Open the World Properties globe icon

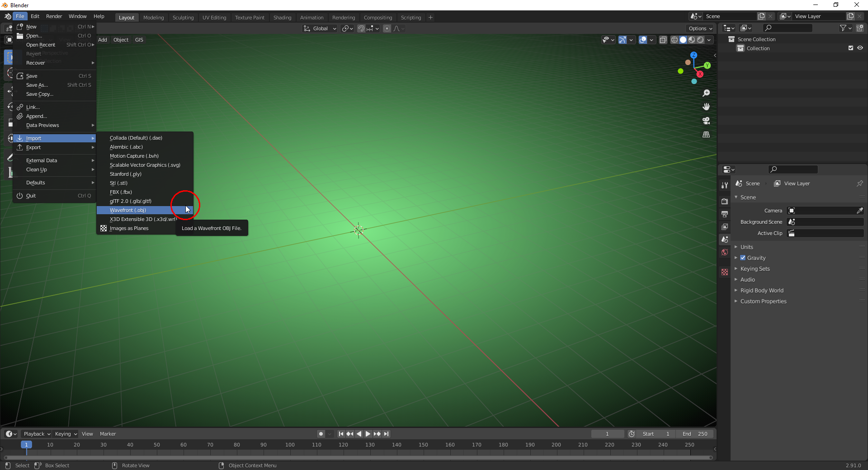(725, 252)
